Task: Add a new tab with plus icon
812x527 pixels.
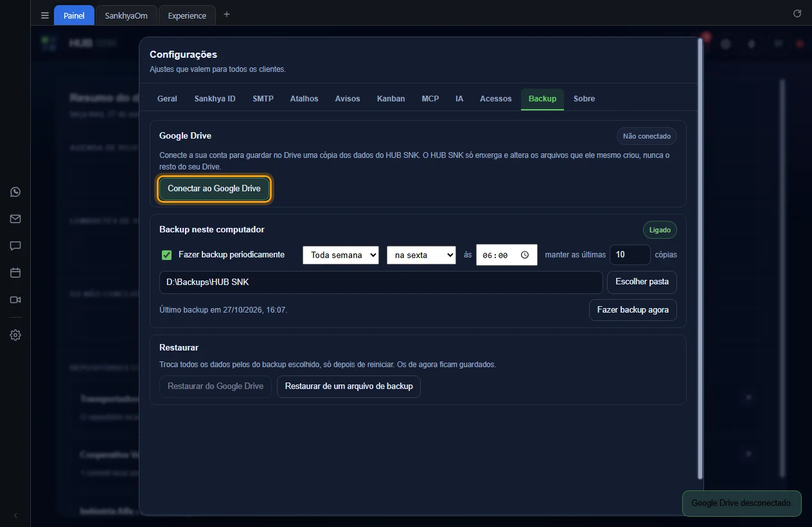Action: click(x=226, y=15)
